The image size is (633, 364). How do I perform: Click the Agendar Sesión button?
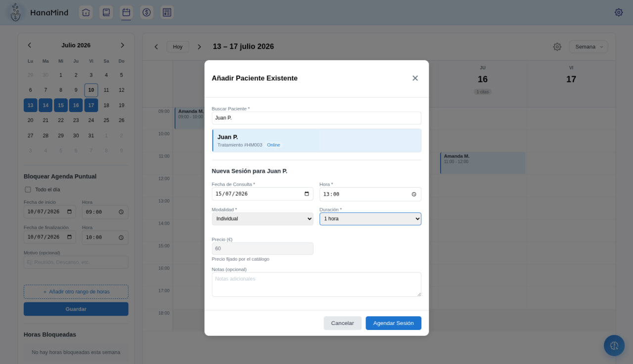(x=394, y=323)
